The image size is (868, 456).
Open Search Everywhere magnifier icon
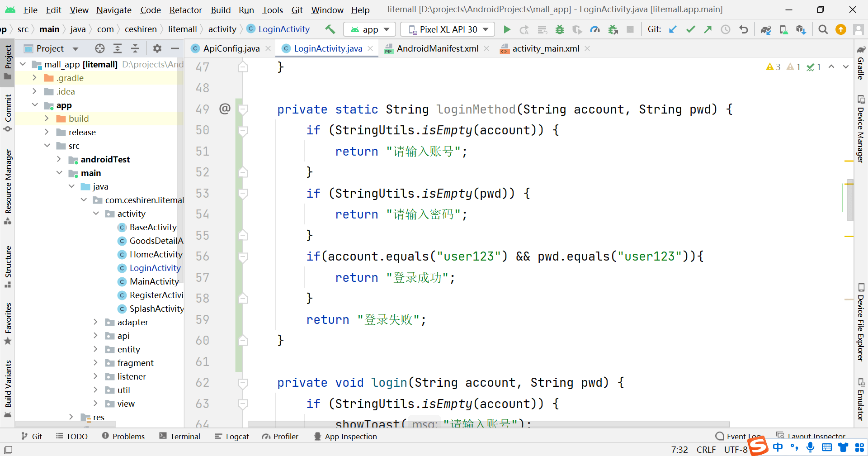[x=823, y=29]
